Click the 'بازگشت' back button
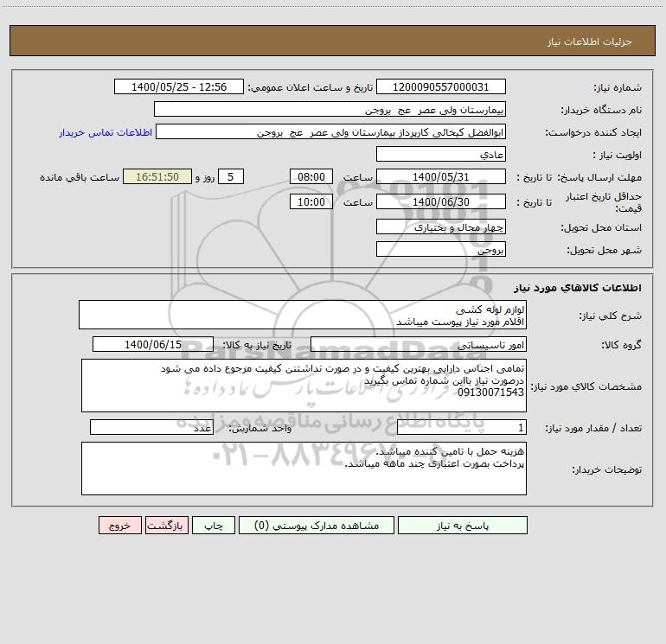Image resolution: width=666 pixels, height=644 pixels. click(166, 525)
